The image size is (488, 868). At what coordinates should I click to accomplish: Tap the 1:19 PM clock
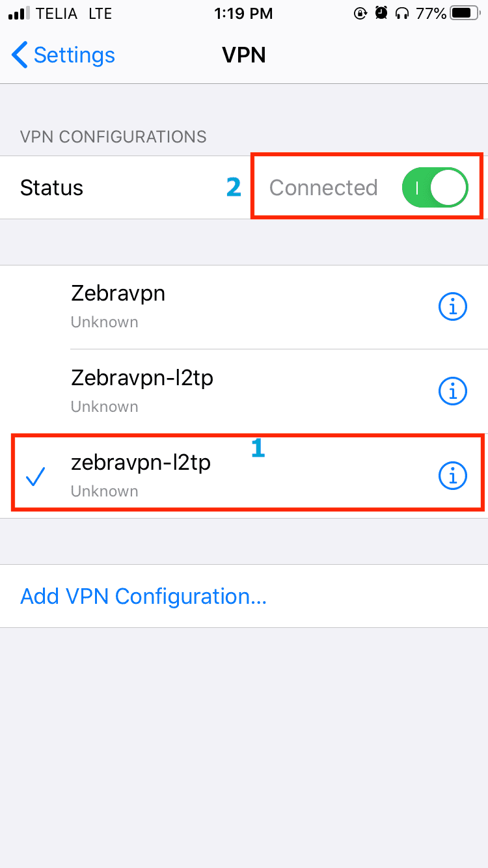coord(244,13)
